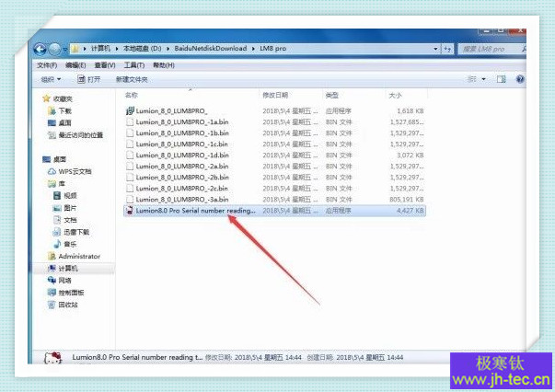Click the 回收站 recycle bin icon
This screenshot has width=555, height=392.
52,305
